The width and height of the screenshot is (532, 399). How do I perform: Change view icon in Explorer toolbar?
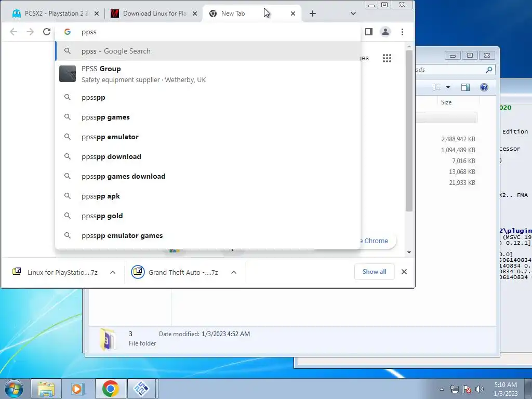click(x=436, y=87)
